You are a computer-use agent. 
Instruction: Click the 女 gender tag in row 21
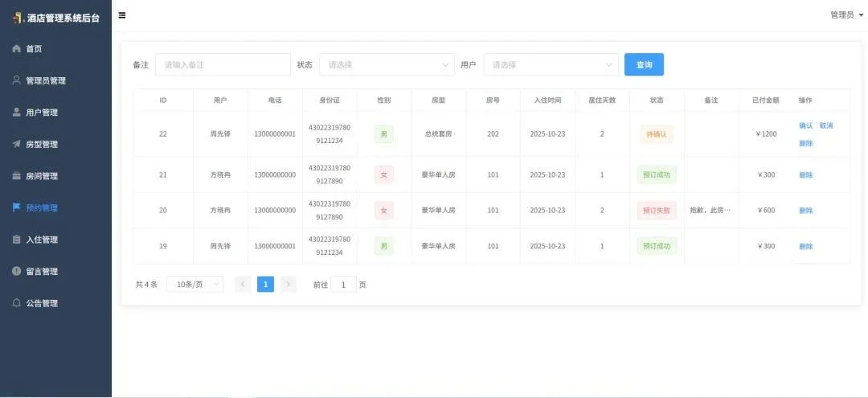tap(383, 175)
